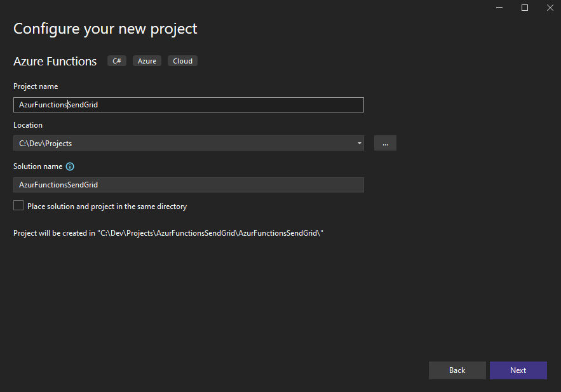
Task: Select the Cloud tag
Action: pyautogui.click(x=182, y=60)
